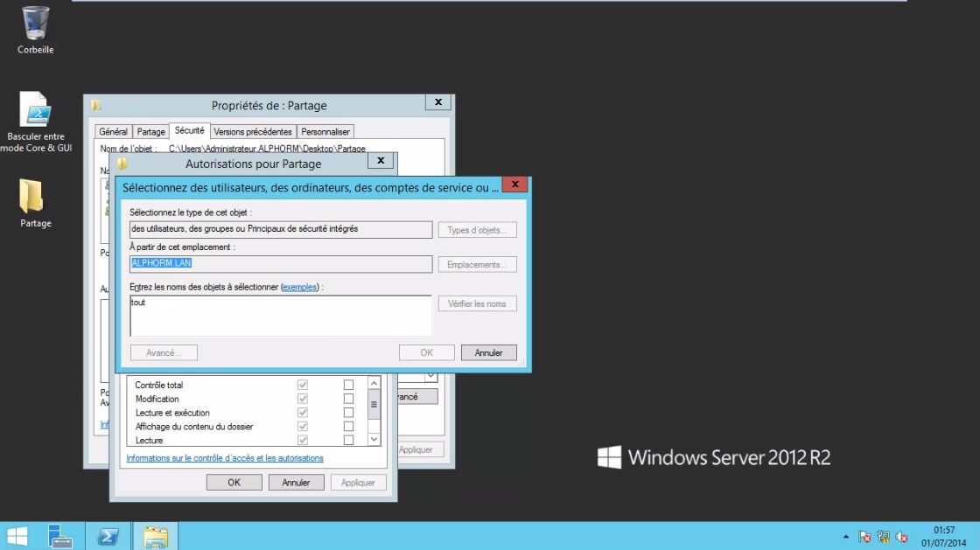980x550 pixels.
Task: Open the exemples hyperlink
Action: coord(299,287)
